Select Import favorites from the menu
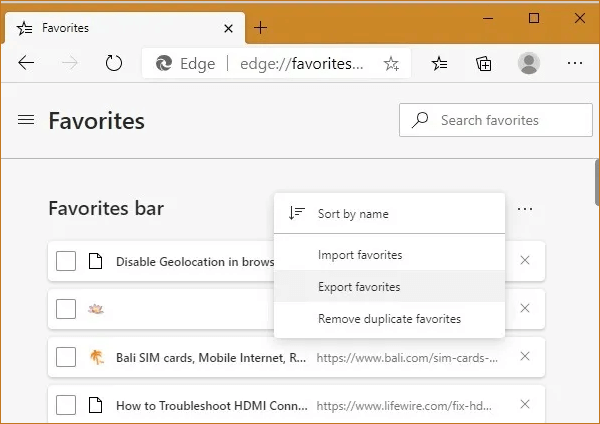This screenshot has height=424, width=600. [359, 255]
